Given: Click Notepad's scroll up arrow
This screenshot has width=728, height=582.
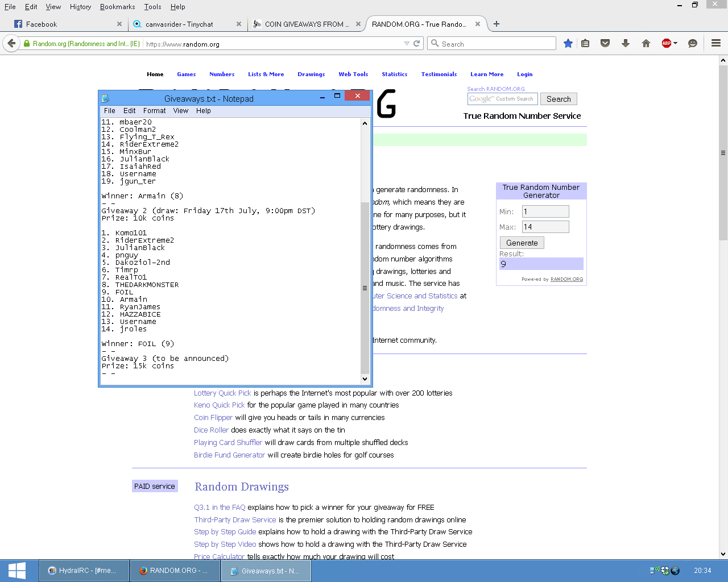Looking at the screenshot, I should [365, 123].
